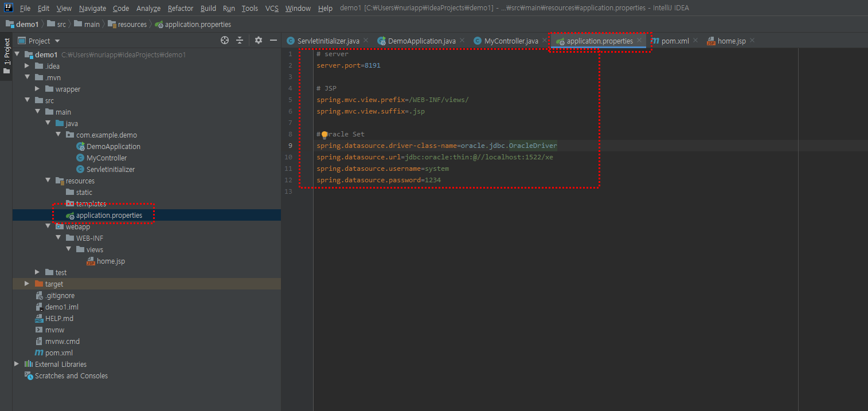Open the File menu
Viewport: 868px width, 411px height.
coord(25,9)
